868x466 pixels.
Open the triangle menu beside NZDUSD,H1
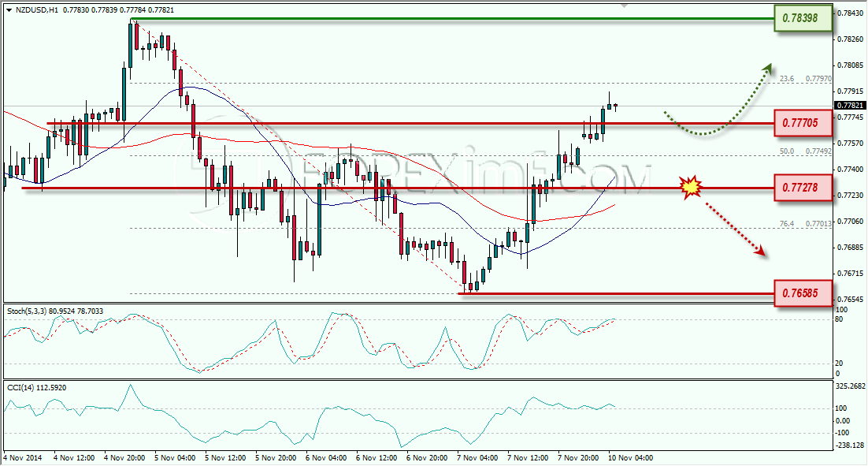tap(9, 10)
